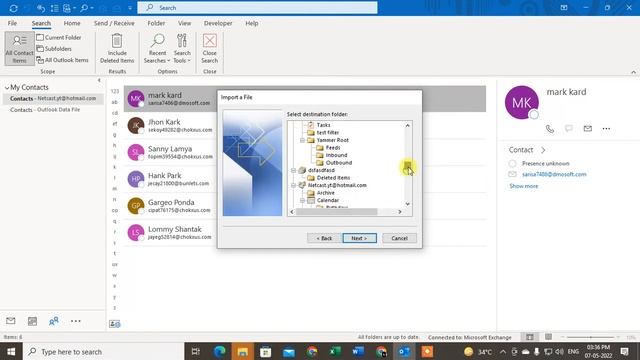This screenshot has height=360, width=640.
Task: Collapse the Netcast.yt@hotmail.com account node
Action: point(293,185)
